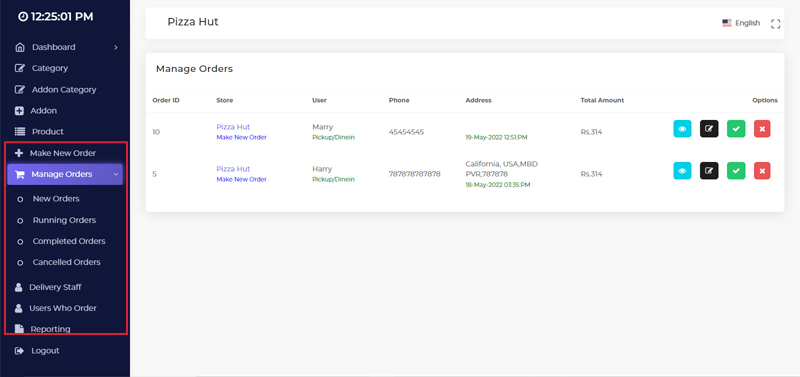
Task: Click the US flag language icon
Action: (727, 23)
